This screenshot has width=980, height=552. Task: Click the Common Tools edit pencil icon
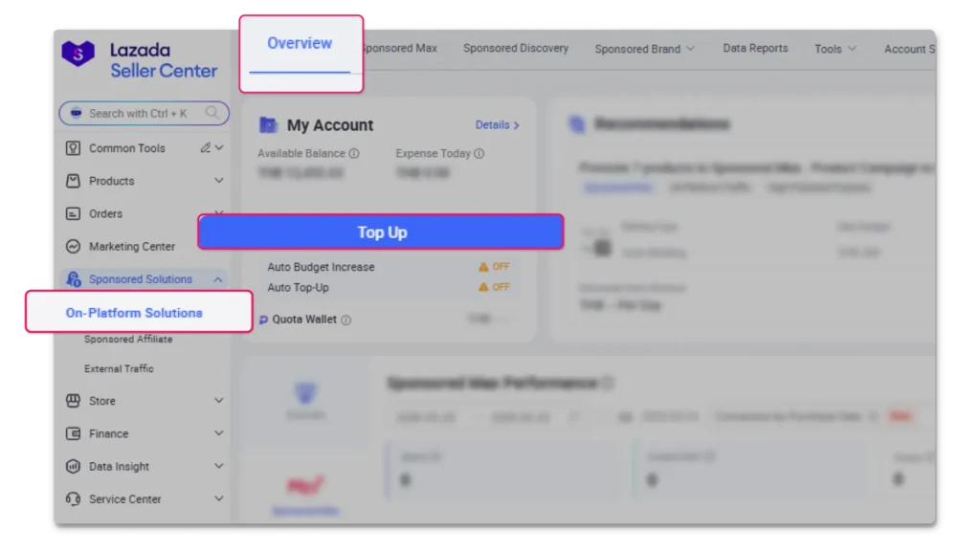(205, 148)
